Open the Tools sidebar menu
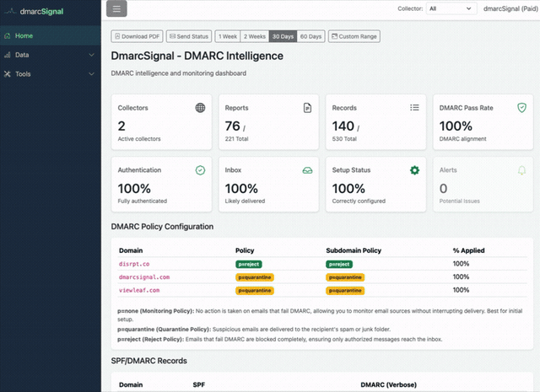540x392 pixels. pyautogui.click(x=51, y=74)
